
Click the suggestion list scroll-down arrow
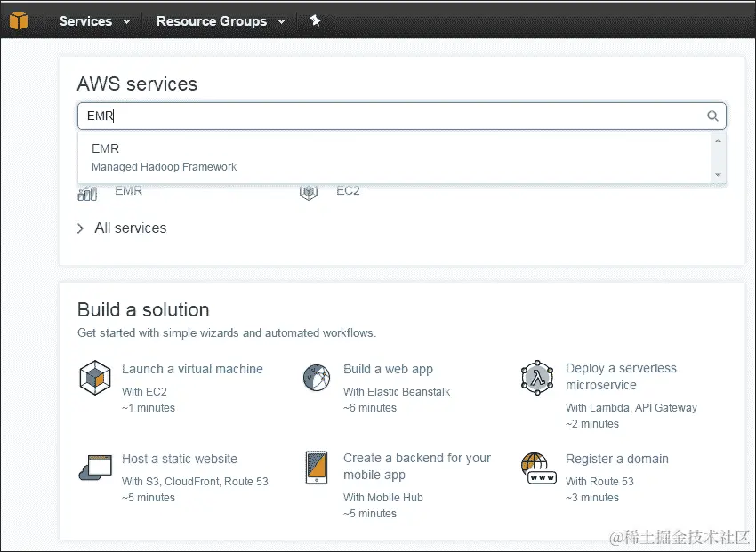tap(719, 175)
